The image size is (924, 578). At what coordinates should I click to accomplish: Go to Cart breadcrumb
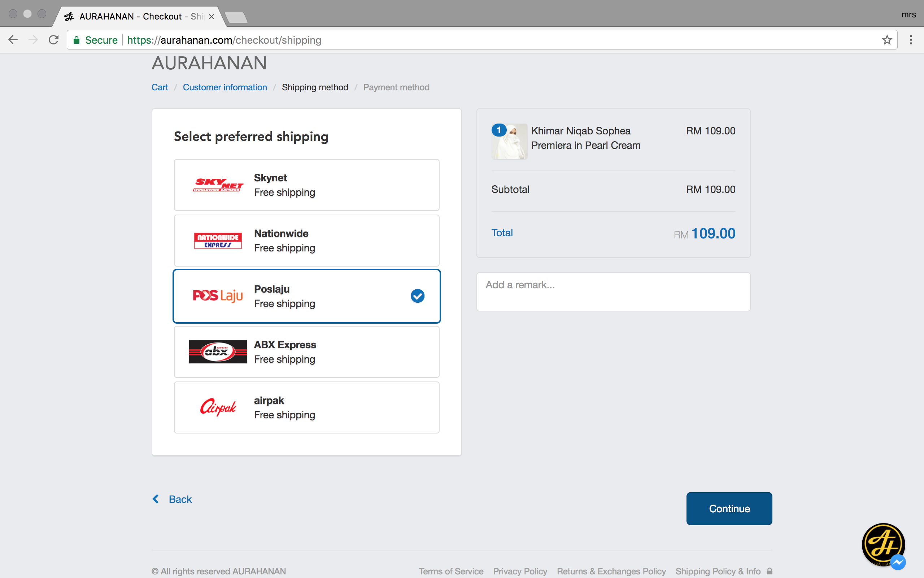tap(160, 87)
